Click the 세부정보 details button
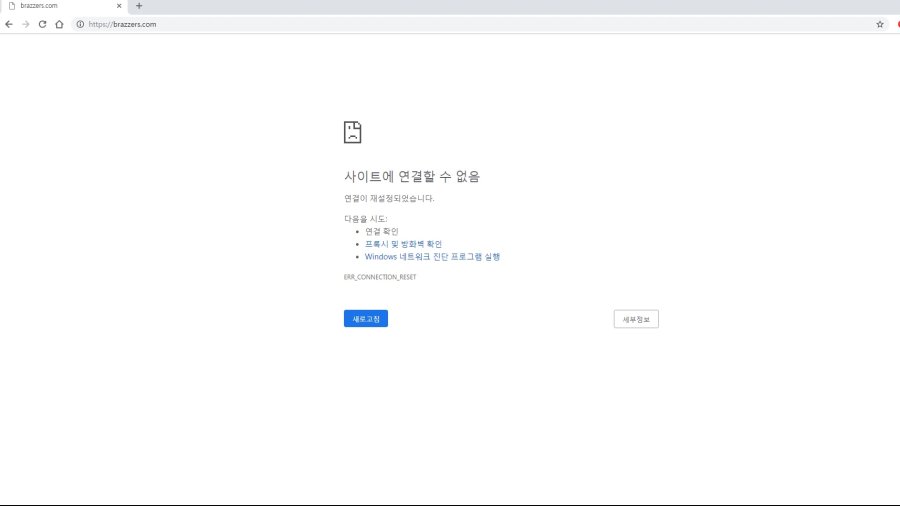 tap(636, 319)
